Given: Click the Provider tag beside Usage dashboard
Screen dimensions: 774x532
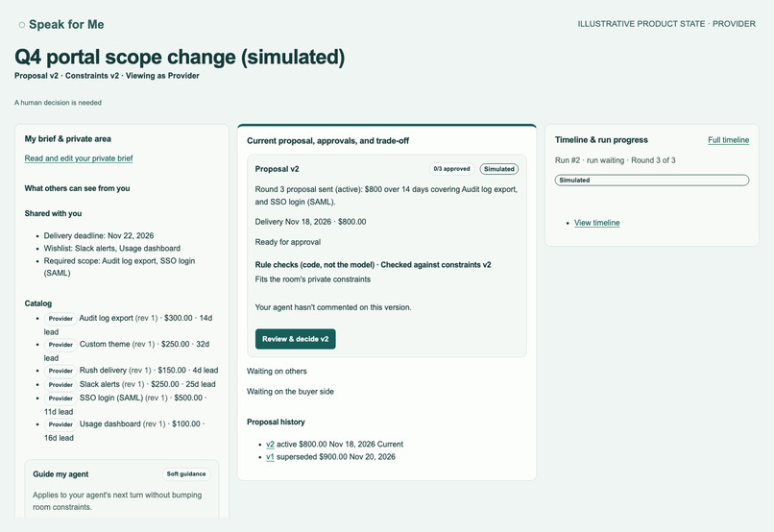Looking at the screenshot, I should (x=60, y=424).
